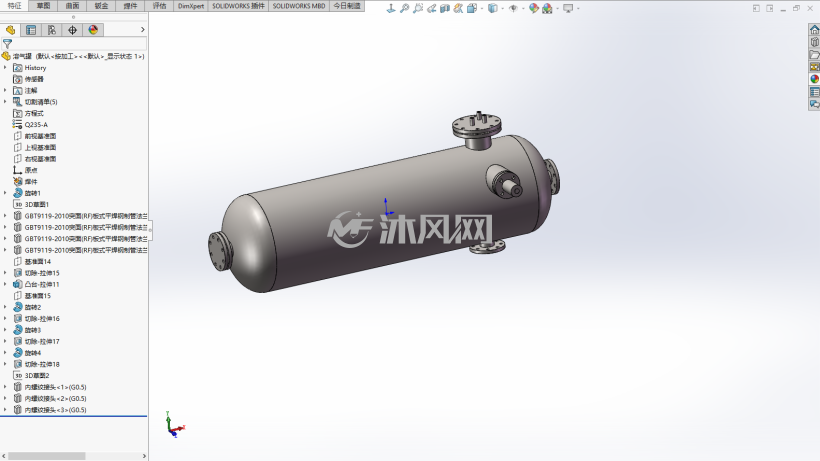The image size is (820, 461).
Task: Expand the 切割清单(5) node
Action: coord(5,101)
